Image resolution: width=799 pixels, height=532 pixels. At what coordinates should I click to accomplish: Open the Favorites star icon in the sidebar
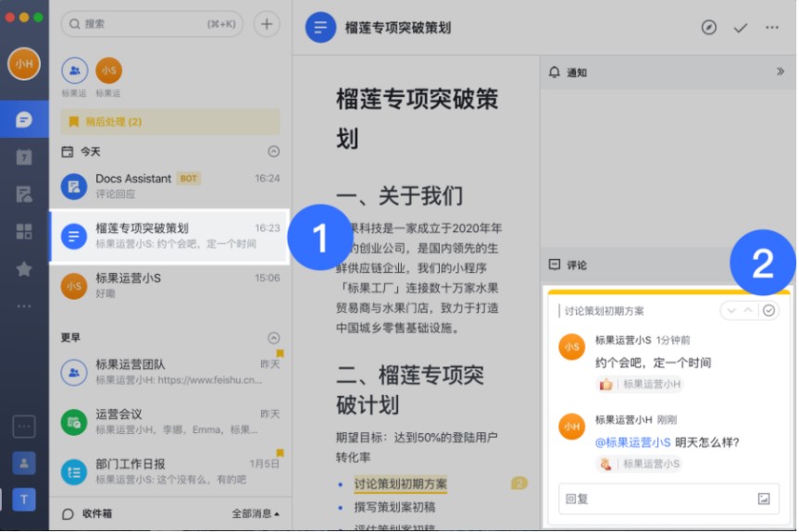24,269
